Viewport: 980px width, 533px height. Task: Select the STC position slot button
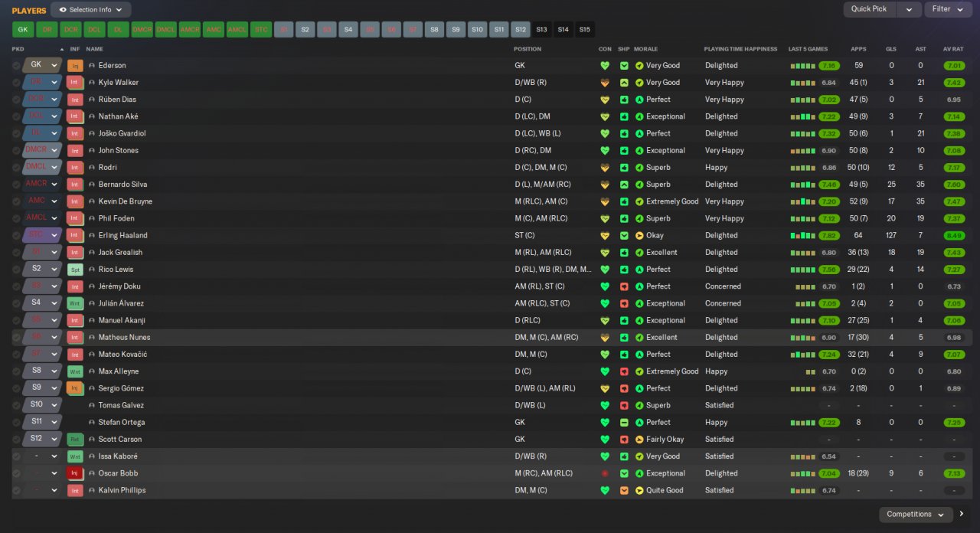click(261, 29)
